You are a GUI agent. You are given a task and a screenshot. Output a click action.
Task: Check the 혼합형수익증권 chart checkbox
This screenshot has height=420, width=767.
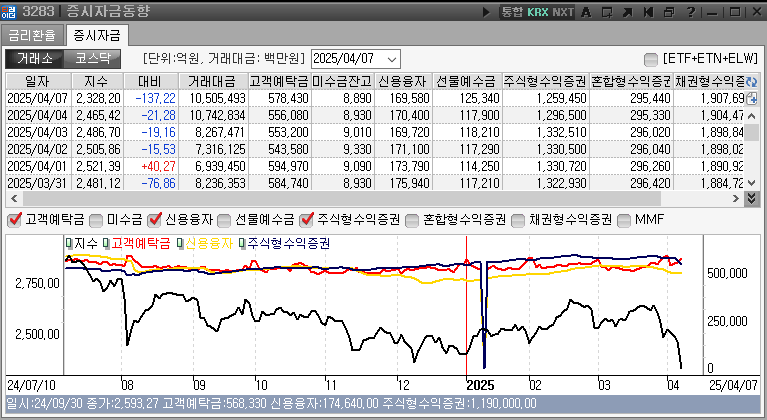(x=412, y=221)
